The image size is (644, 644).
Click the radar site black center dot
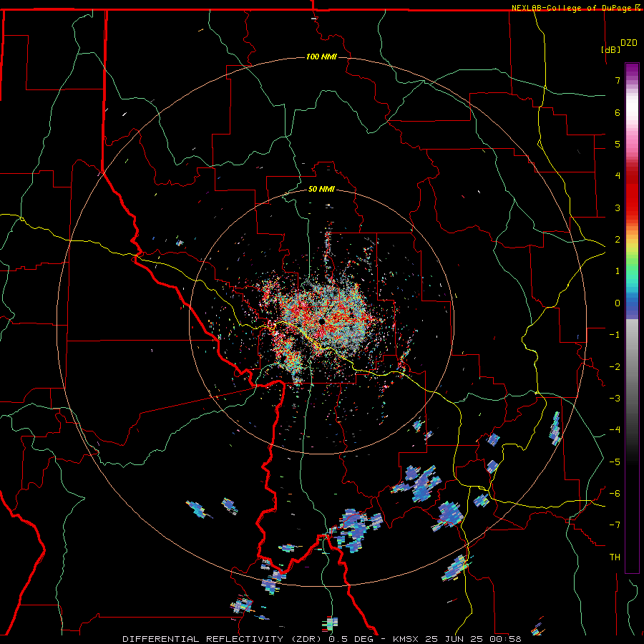pyautogui.click(x=321, y=321)
